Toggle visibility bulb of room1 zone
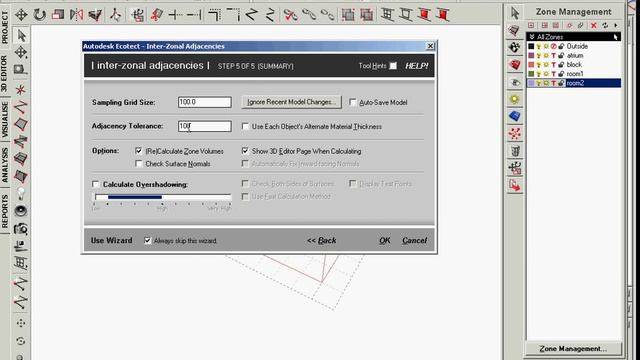This screenshot has width=640, height=360. [539, 74]
